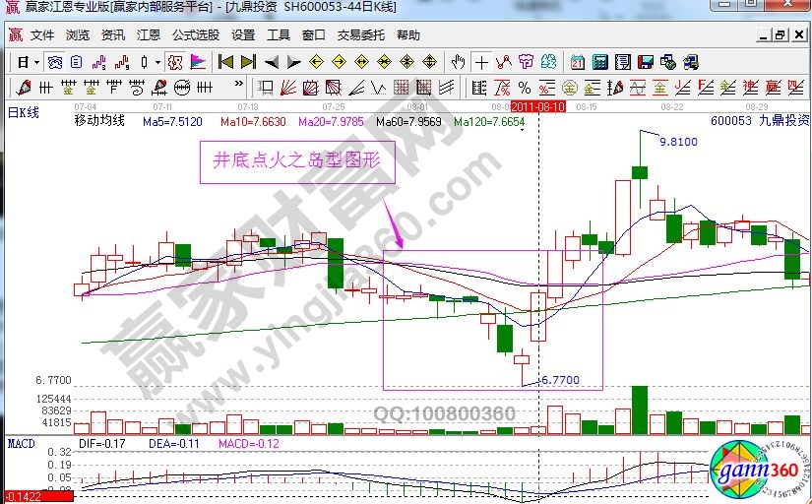812x504 pixels.
Task: Open the 日 period dropdown arrow
Action: pos(36,62)
